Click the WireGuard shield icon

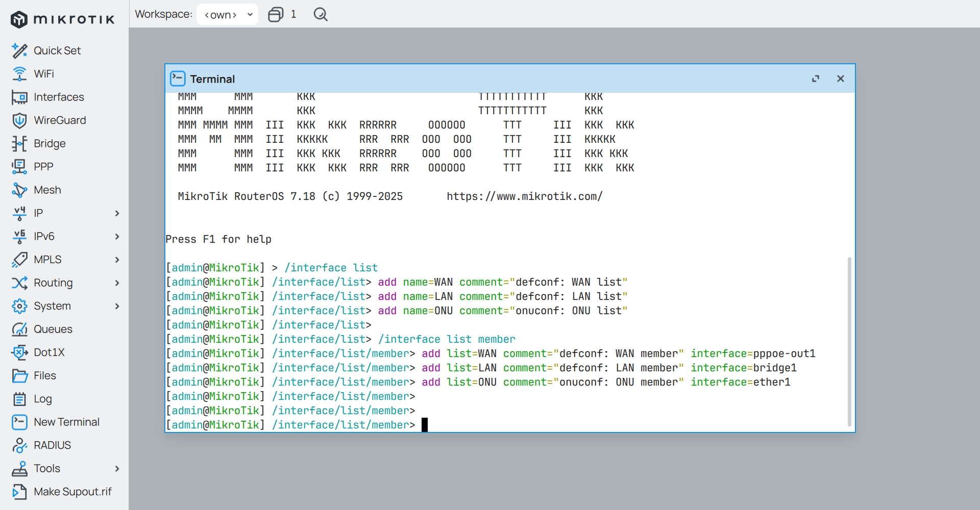coord(19,120)
